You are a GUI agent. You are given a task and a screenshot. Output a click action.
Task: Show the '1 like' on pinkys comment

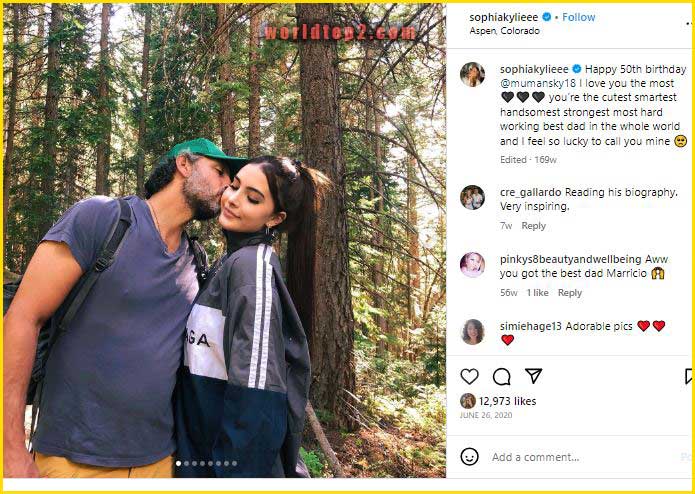point(538,293)
